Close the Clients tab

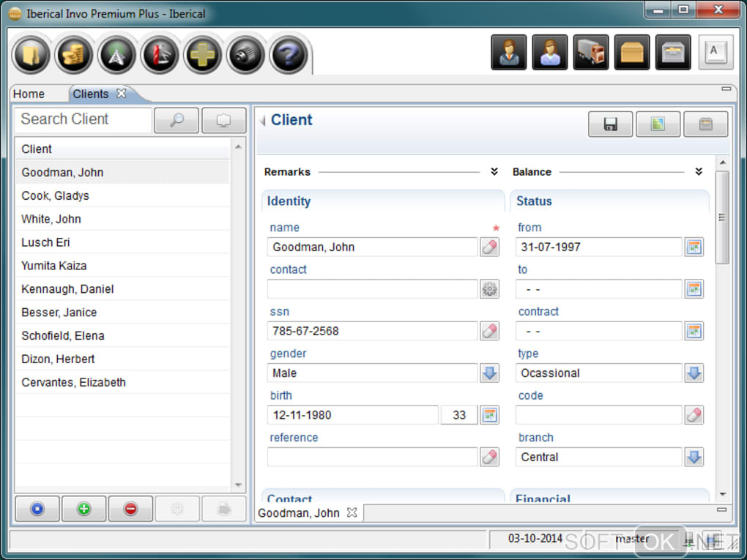122,94
